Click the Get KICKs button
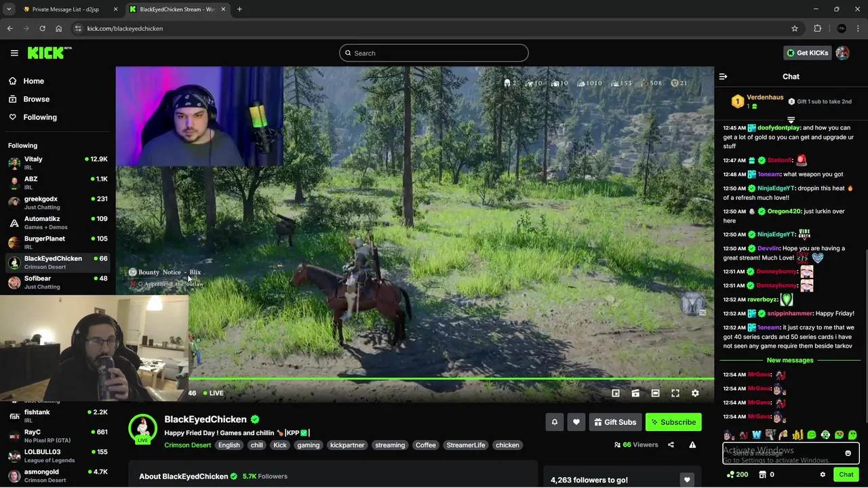Screen dimensions: 868x488 [x=807, y=53]
